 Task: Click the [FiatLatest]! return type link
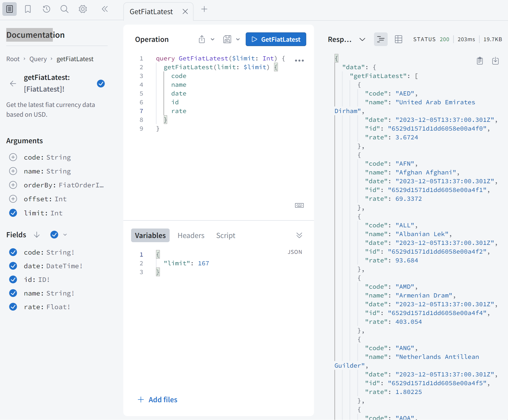click(44, 89)
